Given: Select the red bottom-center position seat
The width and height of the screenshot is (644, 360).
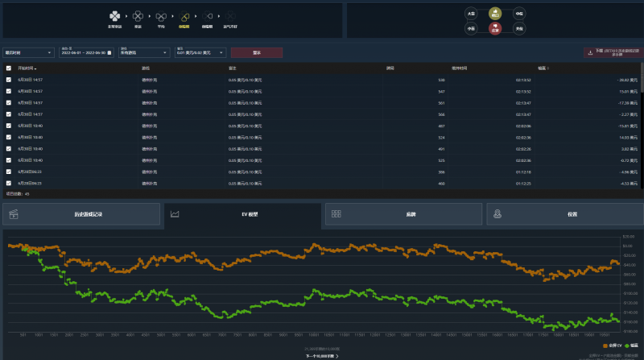Looking at the screenshot, I should tap(495, 28).
